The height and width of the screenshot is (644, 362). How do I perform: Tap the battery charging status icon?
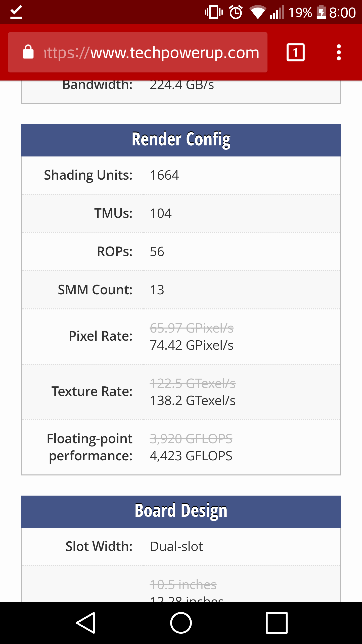coord(321,12)
